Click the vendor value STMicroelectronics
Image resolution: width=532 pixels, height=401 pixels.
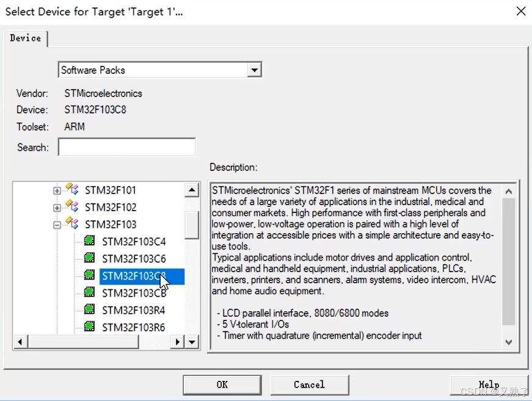pyautogui.click(x=103, y=93)
